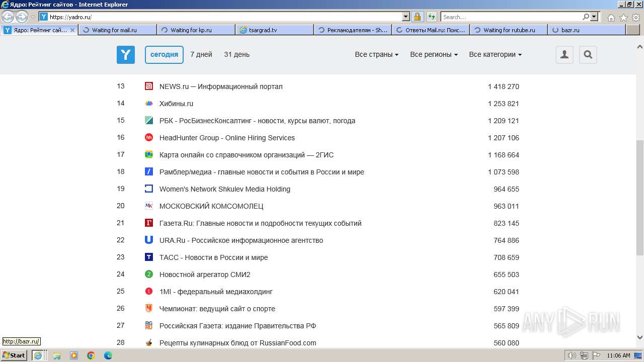Expand the 'Все страны' dropdown
Viewport: 644px width, 362px height.
(x=377, y=55)
